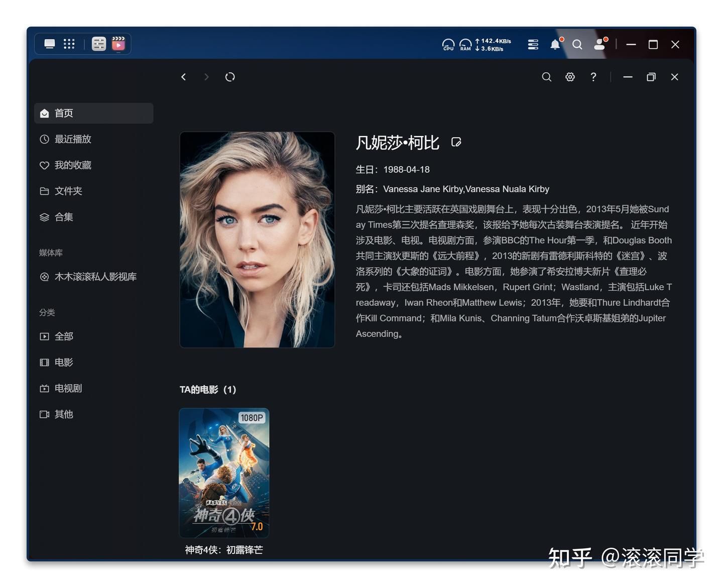Go back to the previous page
This screenshot has width=723, height=588.
pyautogui.click(x=184, y=77)
